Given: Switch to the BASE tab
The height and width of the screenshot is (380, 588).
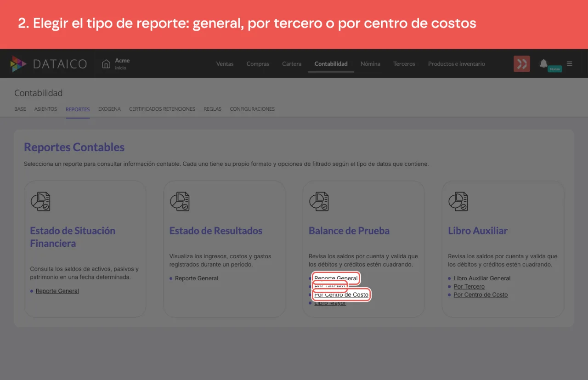Looking at the screenshot, I should (x=20, y=109).
